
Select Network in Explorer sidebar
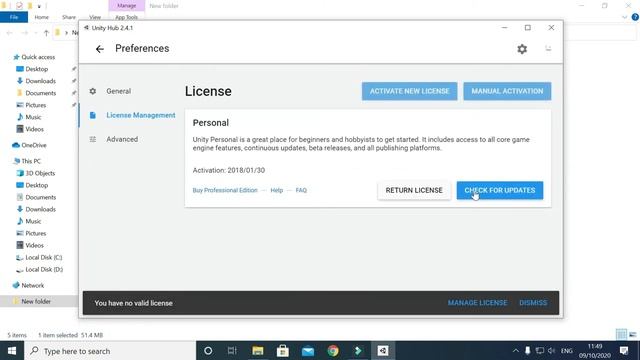pyautogui.click(x=32, y=285)
